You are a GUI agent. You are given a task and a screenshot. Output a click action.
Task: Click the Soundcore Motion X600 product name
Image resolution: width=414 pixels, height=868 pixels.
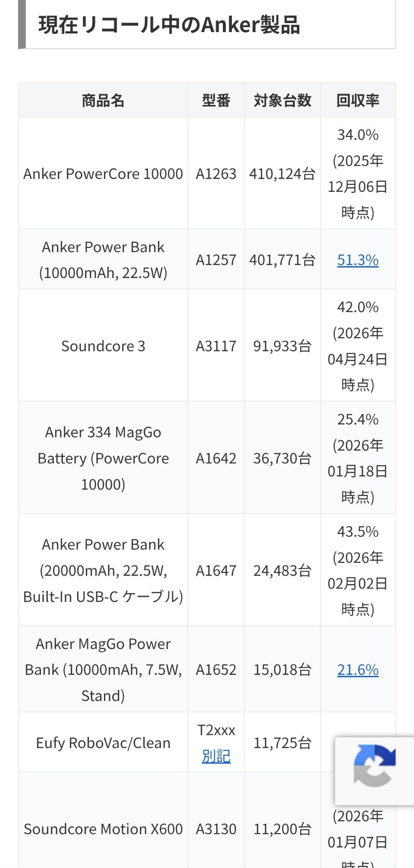[x=103, y=829]
